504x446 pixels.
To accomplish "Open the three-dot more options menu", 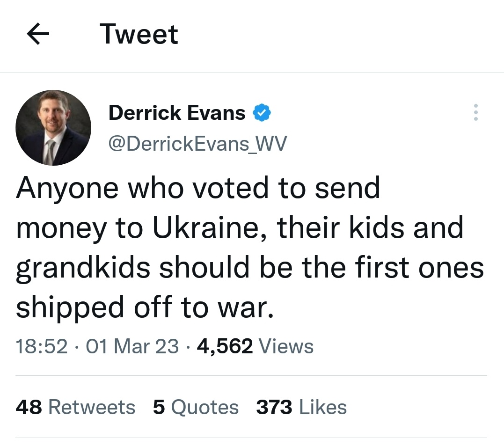I will coord(476,112).
